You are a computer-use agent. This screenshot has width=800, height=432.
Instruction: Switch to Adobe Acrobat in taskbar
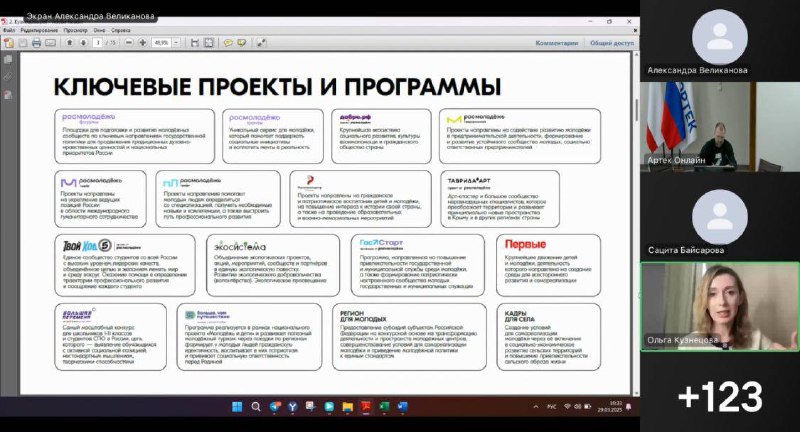tap(366, 406)
